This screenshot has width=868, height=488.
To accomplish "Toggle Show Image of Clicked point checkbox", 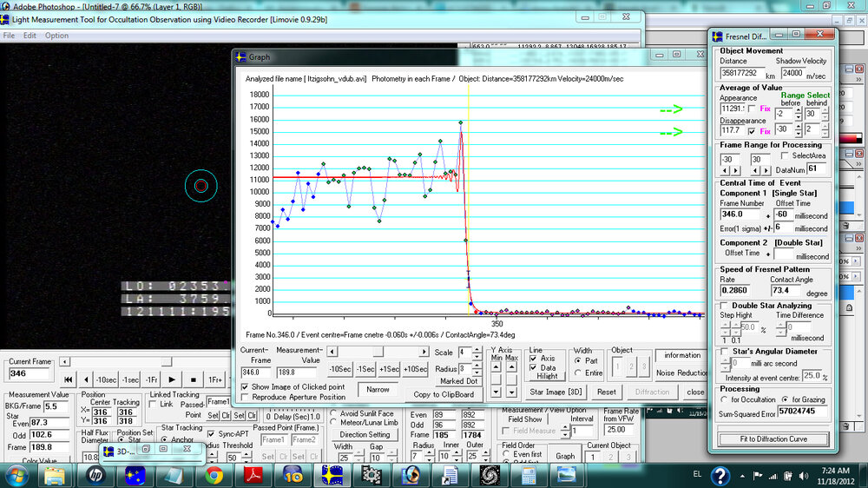I will 246,386.
